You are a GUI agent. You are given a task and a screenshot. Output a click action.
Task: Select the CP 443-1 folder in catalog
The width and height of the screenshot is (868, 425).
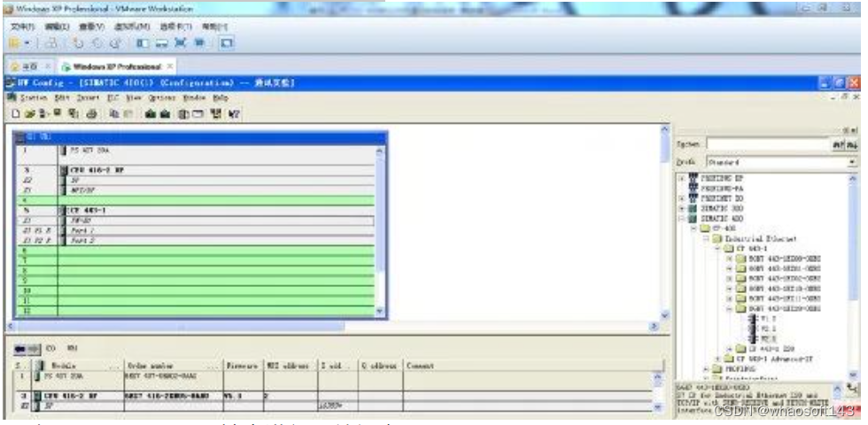[752, 249]
